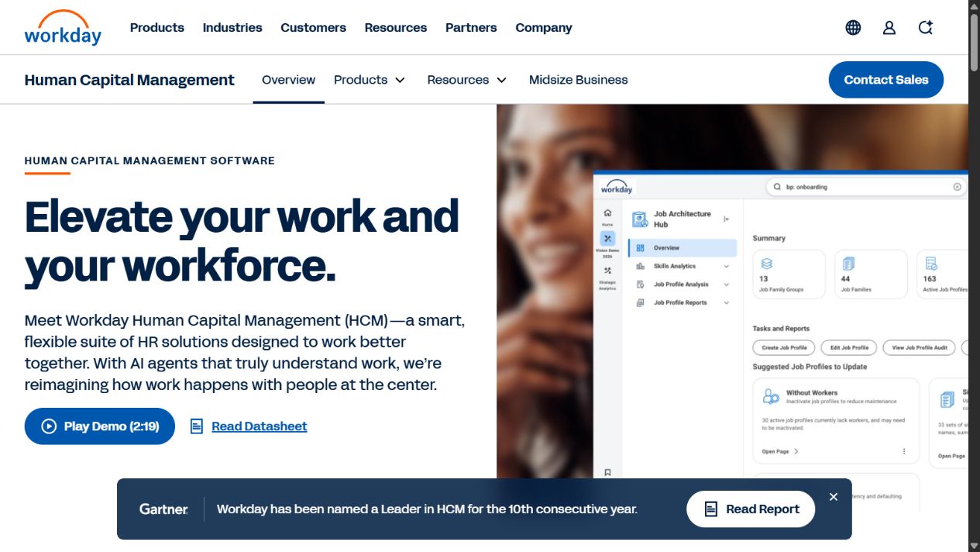Click the Job Families document icon
The width and height of the screenshot is (980, 552).
pos(848,264)
